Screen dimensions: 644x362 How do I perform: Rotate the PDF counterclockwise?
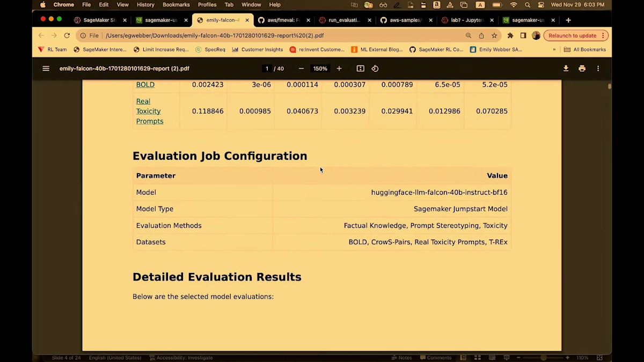pyautogui.click(x=375, y=69)
